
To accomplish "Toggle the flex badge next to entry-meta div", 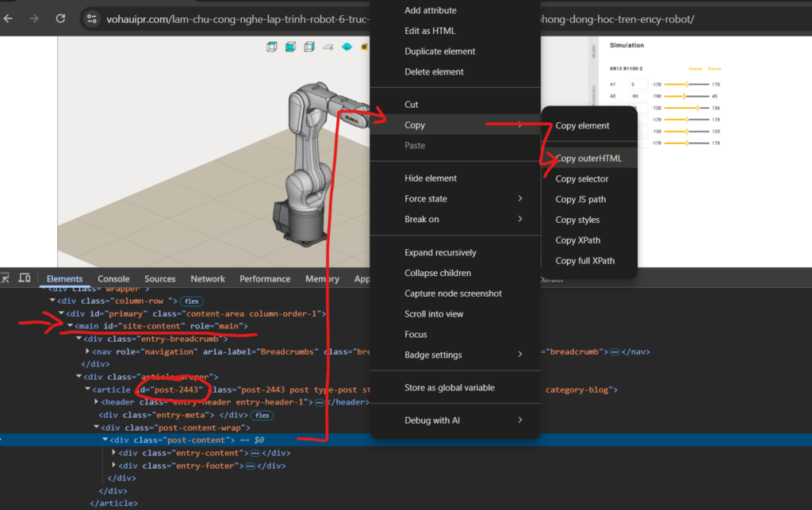I will (x=262, y=415).
